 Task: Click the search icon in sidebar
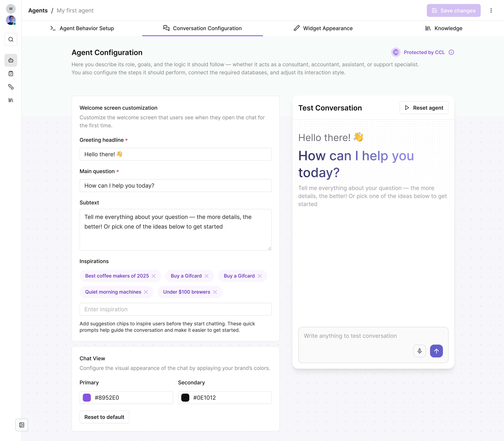[11, 39]
